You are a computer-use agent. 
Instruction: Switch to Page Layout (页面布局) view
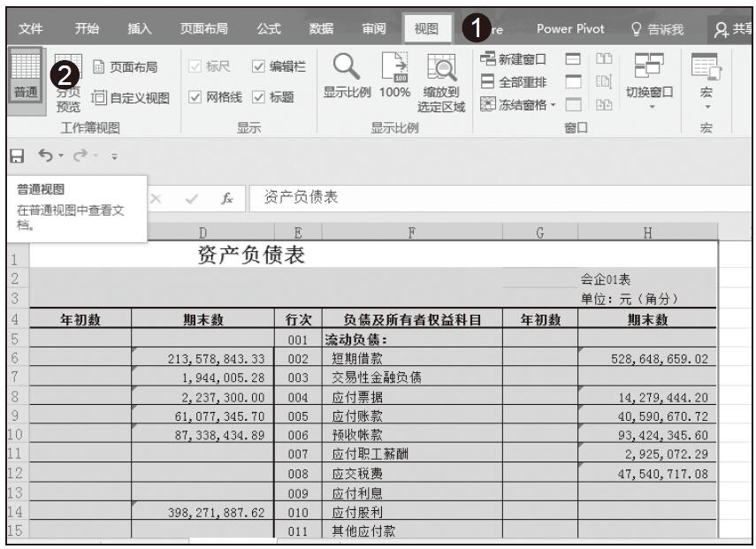point(126,67)
